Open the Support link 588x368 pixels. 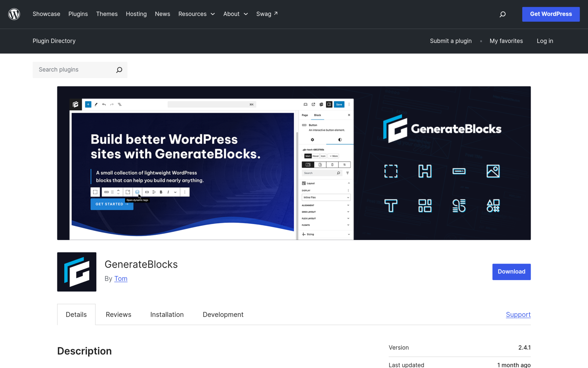518,315
